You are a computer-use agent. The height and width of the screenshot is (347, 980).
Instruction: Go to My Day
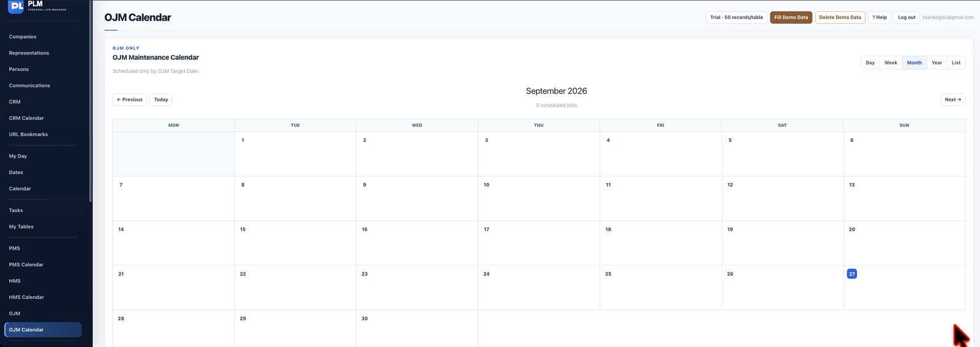click(18, 156)
